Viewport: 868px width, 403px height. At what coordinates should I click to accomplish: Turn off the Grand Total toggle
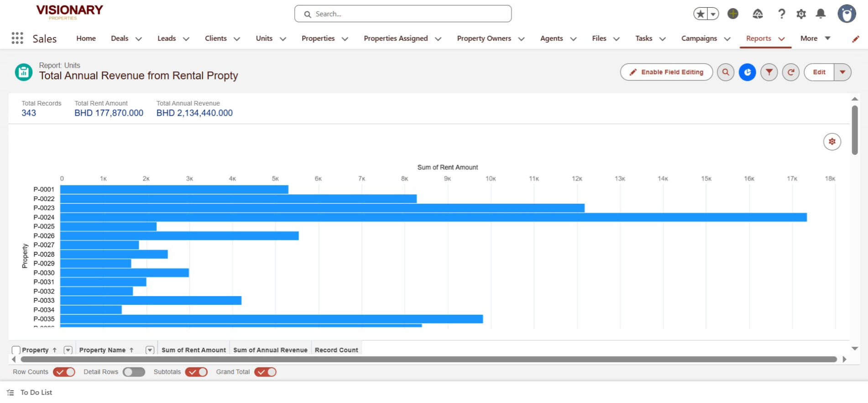[265, 372]
